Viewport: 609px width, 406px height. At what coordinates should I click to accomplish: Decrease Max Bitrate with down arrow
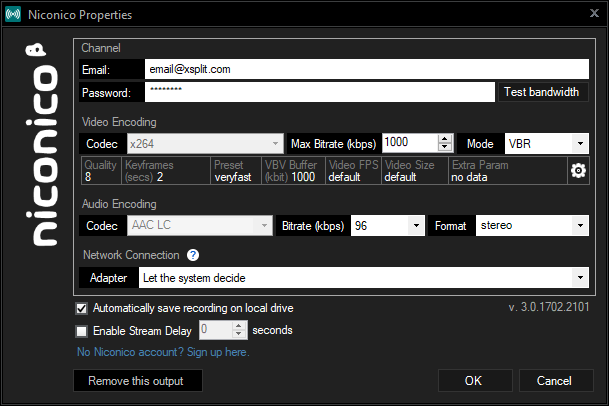tap(445, 148)
